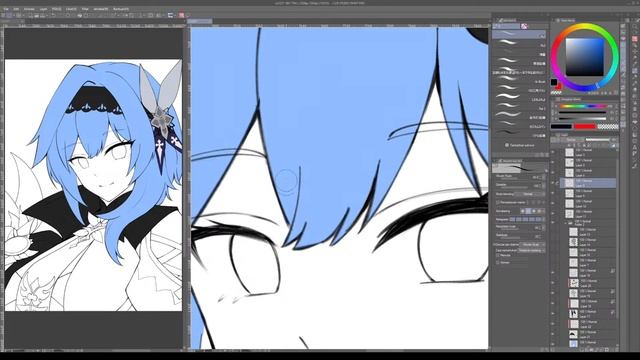Select the fourth anti-aliasing option
The image size is (640, 360).
click(539, 211)
